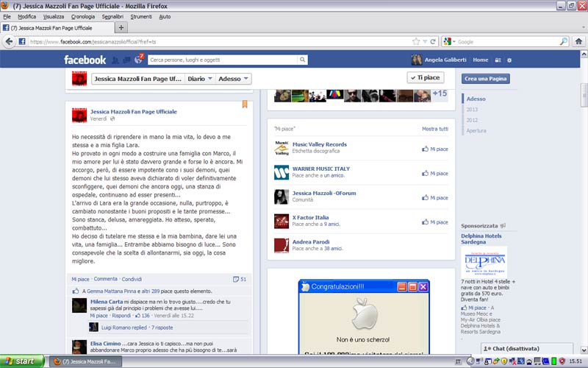Screen dimensions: 588x368
Task: Like WARNER MUSIC ITALY page
Action: pos(434,173)
